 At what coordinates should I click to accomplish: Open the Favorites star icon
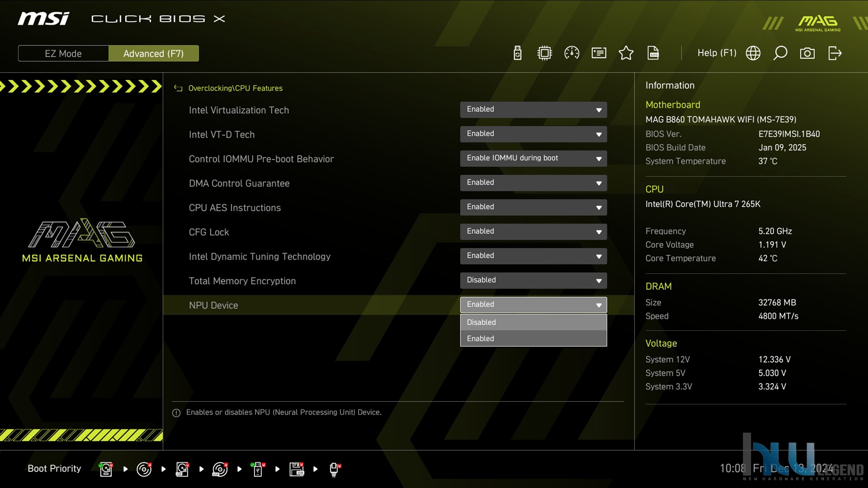coord(626,53)
